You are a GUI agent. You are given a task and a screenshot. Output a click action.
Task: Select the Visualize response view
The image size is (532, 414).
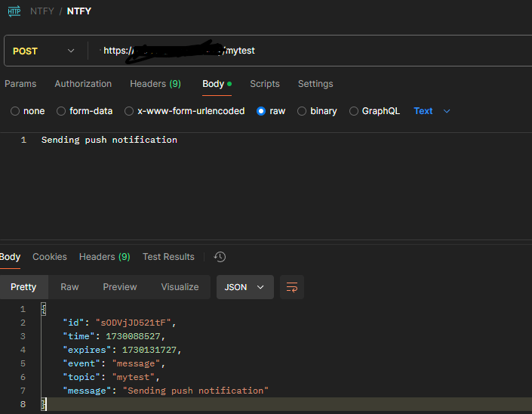[180, 287]
